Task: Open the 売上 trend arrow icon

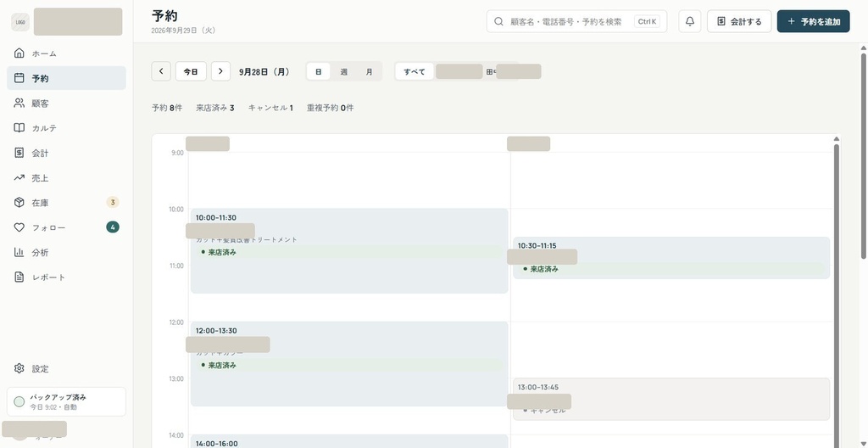Action: (x=19, y=177)
